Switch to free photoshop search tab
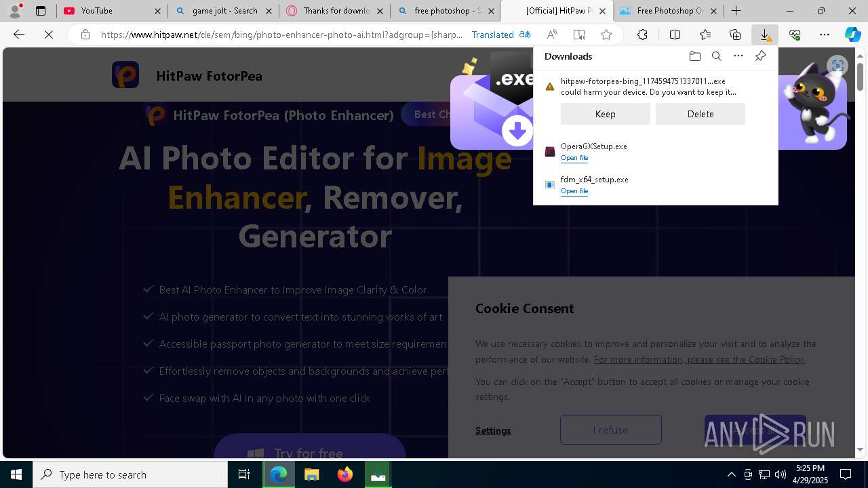The height and width of the screenshot is (488, 868). pos(446,11)
